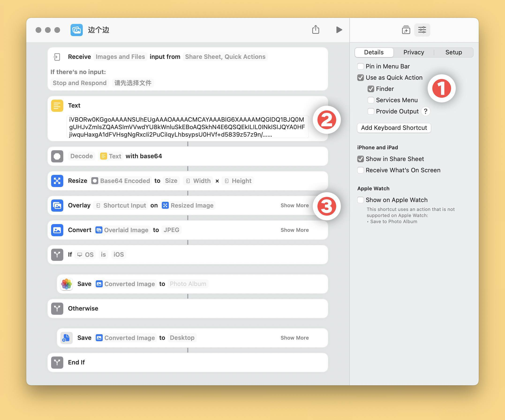
Task: Click the shortcut's blue app icon
Action: tap(76, 30)
